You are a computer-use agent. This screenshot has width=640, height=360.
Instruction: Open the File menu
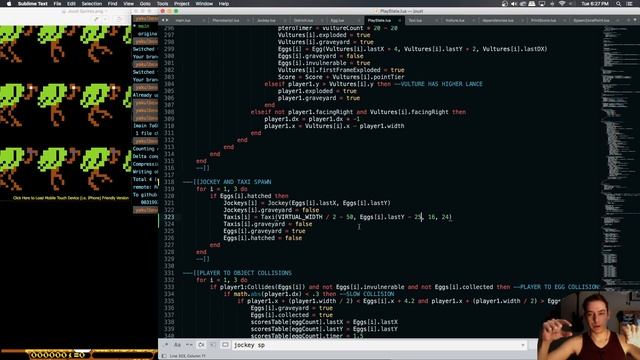point(58,4)
